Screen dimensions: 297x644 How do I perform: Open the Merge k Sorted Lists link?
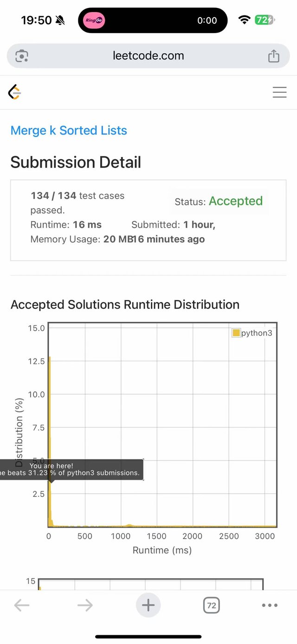click(x=69, y=130)
